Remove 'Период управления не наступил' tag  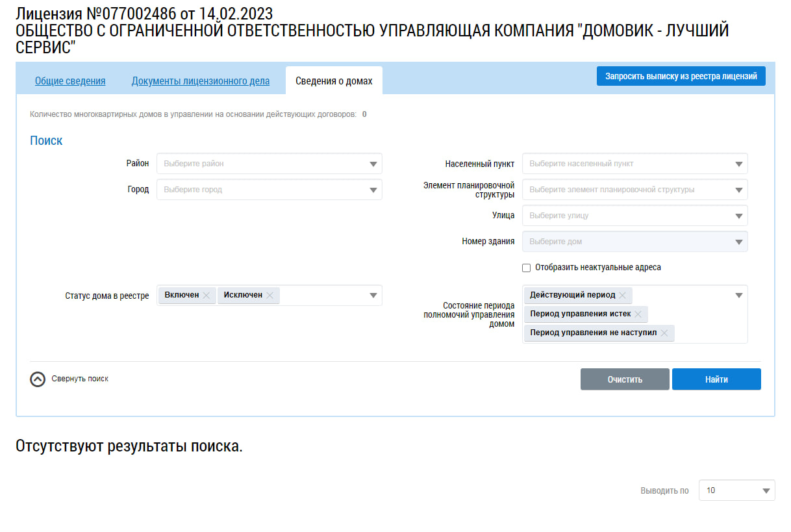point(664,333)
